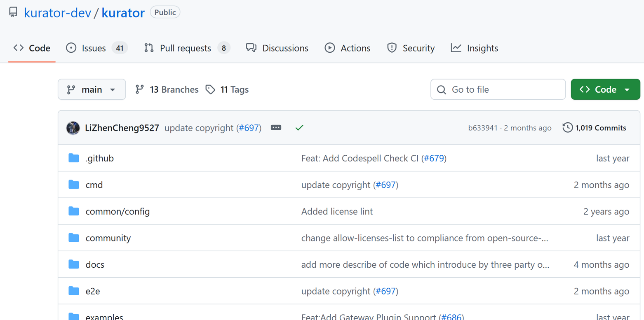This screenshot has width=644, height=320.
Task: Click the tag icon beside 11 Tags
Action: coord(210,89)
